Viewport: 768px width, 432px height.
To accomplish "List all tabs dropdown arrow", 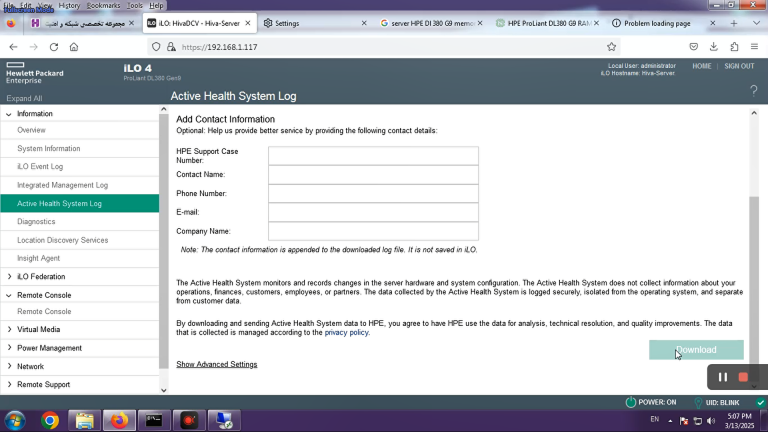I will click(x=756, y=23).
